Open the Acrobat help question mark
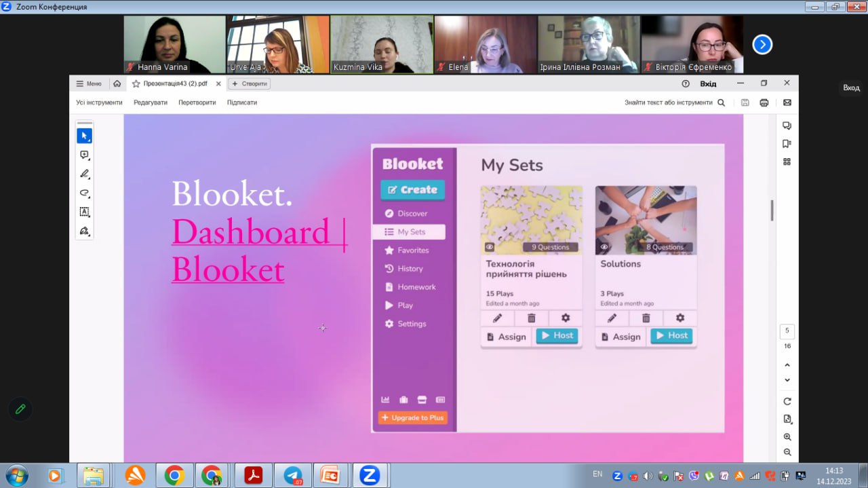Viewport: 868px width, 488px height. (x=686, y=83)
